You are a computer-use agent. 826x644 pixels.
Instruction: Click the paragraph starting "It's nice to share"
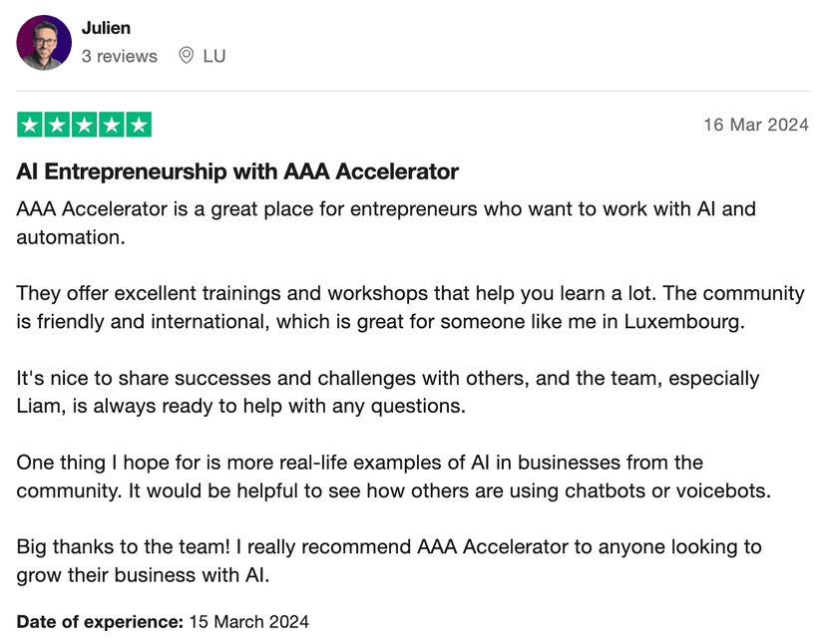[388, 392]
